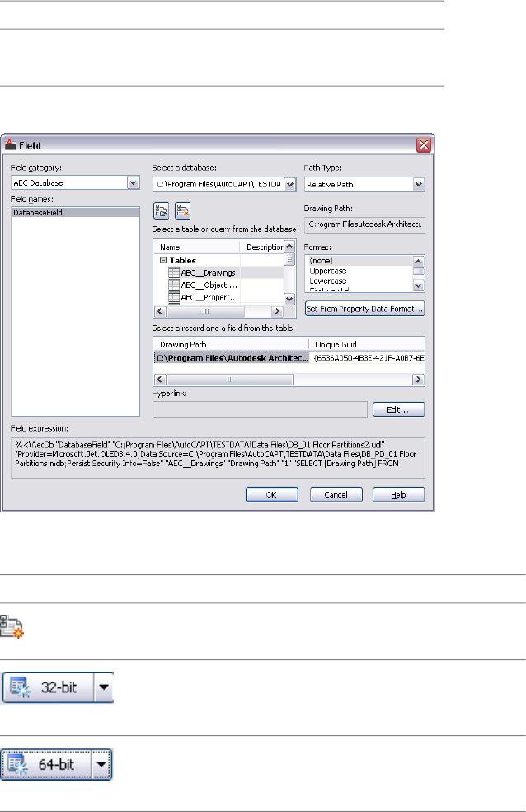Click the 64-bit data link button
The image size is (526, 812).
pyautogui.click(x=46, y=764)
